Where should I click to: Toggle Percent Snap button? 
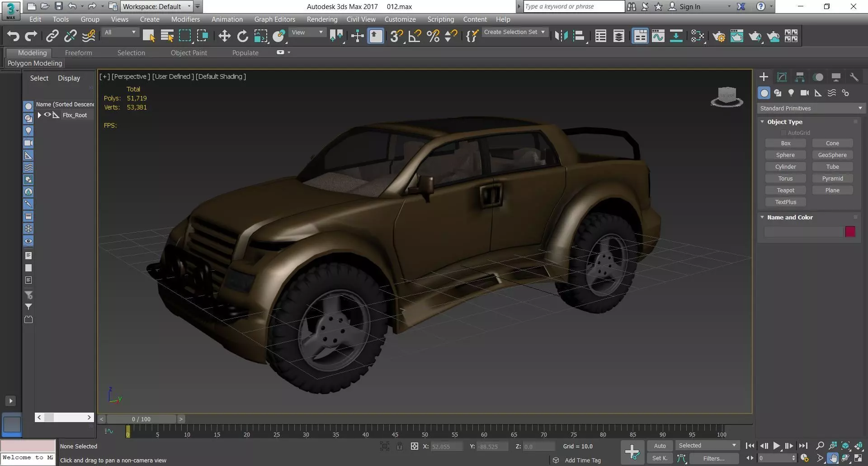[x=433, y=36]
